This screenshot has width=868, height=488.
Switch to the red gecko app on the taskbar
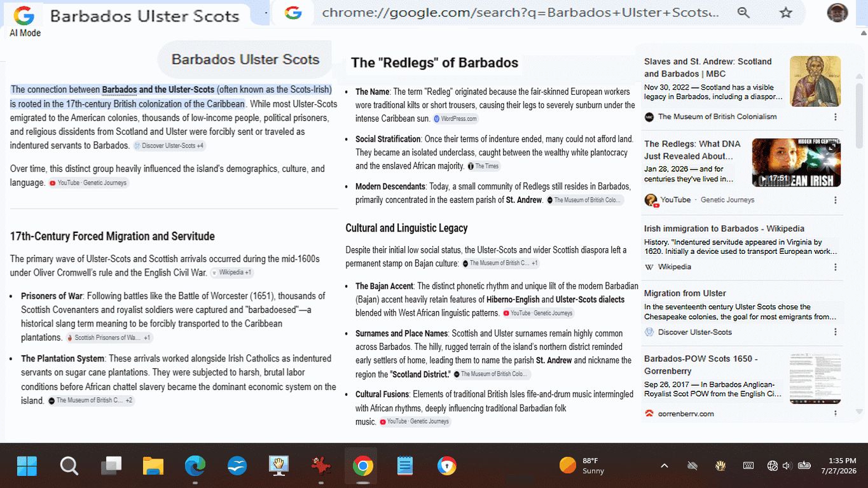(x=321, y=466)
